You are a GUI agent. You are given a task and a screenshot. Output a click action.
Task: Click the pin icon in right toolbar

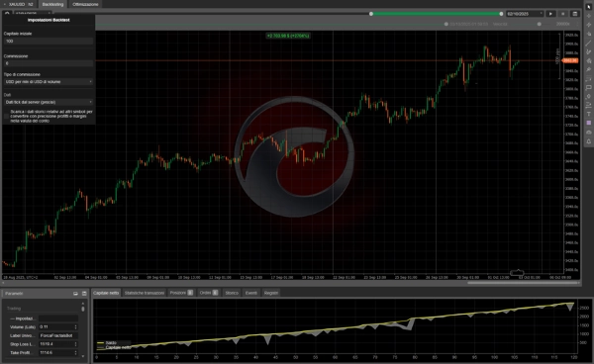589,69
